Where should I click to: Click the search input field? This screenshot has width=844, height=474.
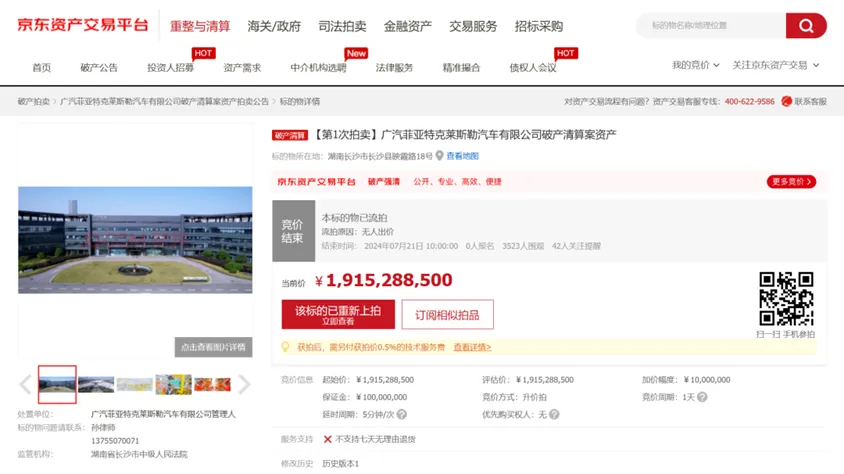711,25
